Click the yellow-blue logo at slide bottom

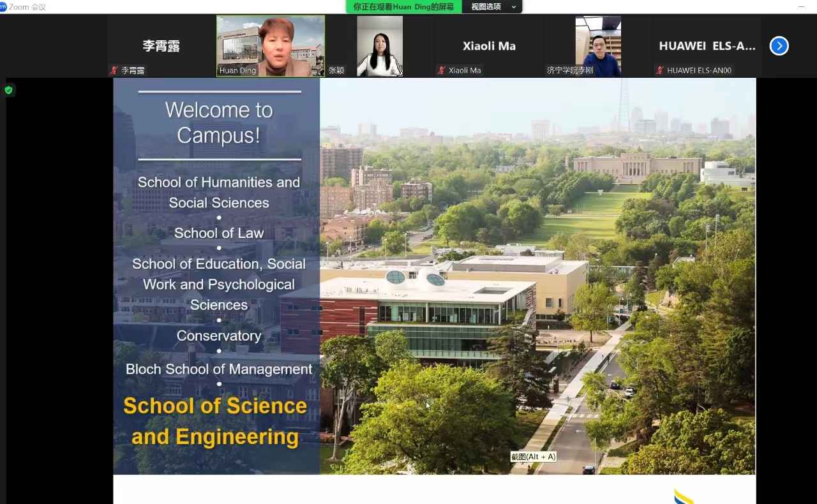point(683,496)
